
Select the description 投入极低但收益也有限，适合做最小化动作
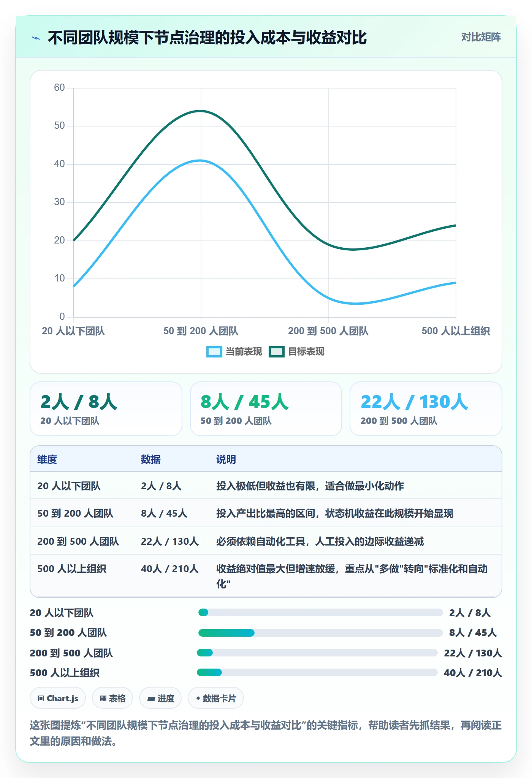(310, 486)
